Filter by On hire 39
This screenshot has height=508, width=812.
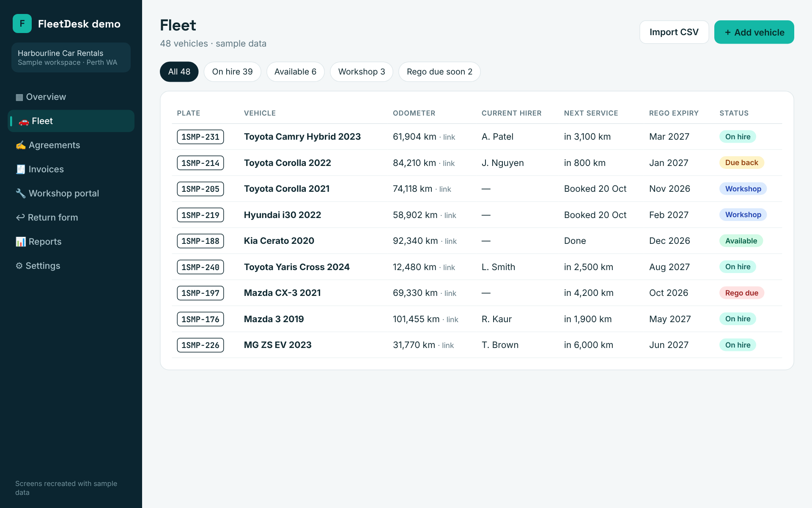[x=233, y=72]
